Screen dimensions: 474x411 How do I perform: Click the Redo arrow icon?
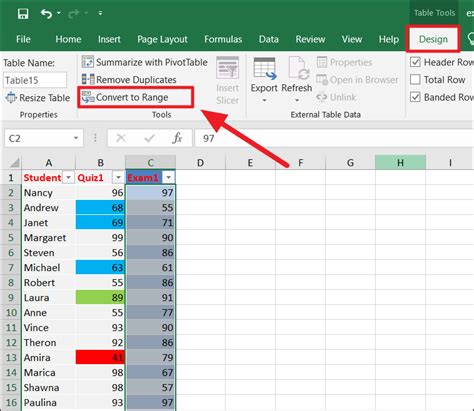click(73, 14)
